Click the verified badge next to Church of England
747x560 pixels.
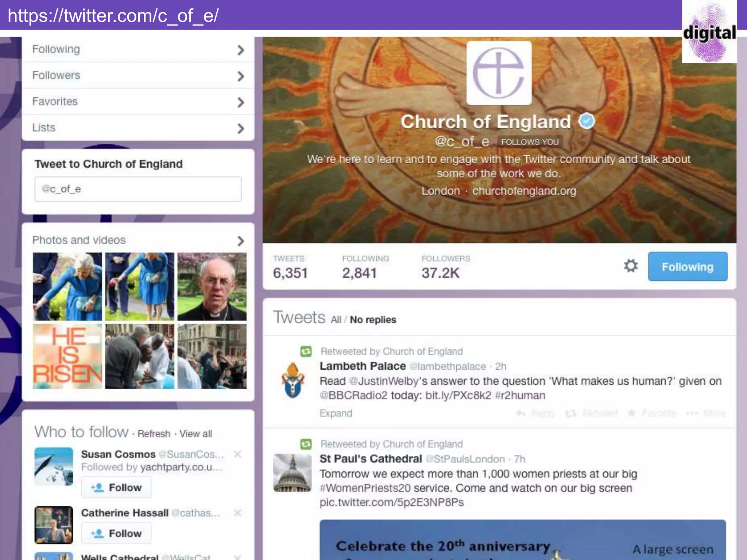tap(587, 121)
